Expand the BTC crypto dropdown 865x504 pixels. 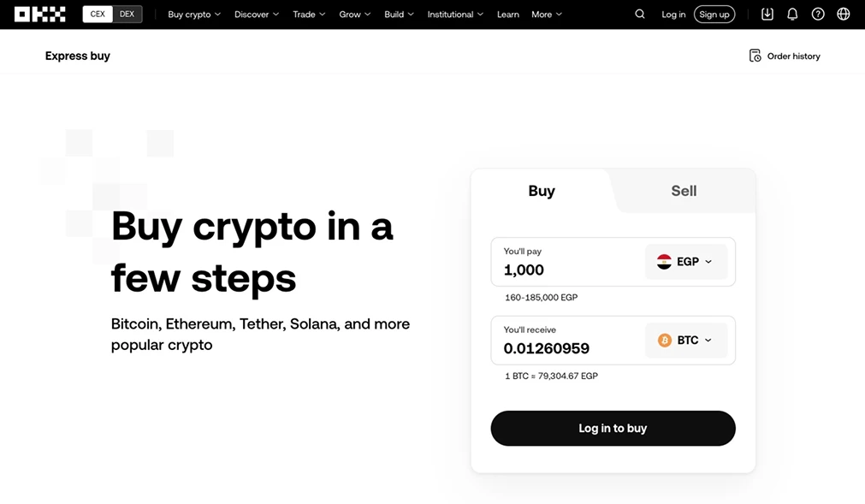click(x=685, y=341)
